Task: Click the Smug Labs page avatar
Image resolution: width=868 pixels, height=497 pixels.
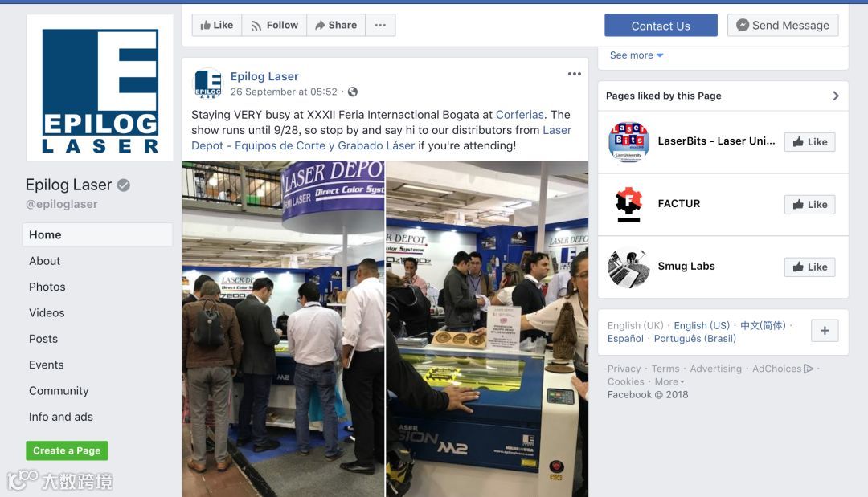Action: click(628, 267)
